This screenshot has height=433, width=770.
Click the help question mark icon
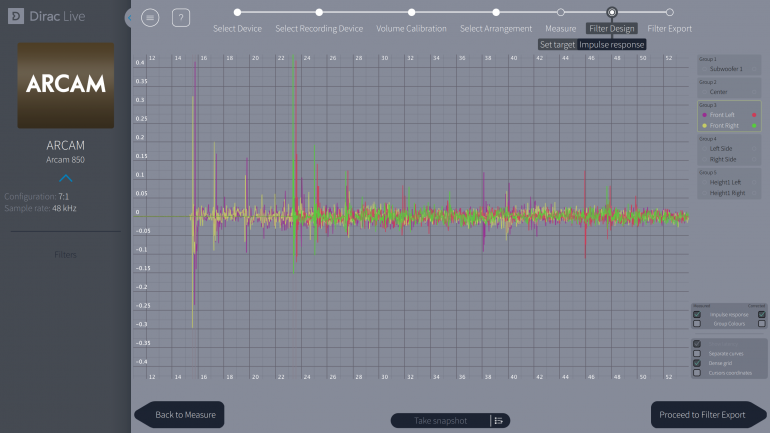click(180, 17)
